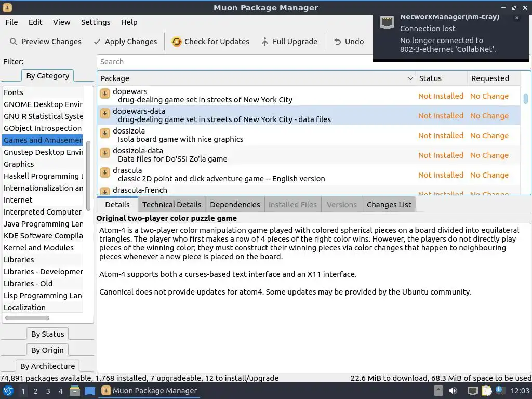
Task: Open the file manager taskbar icon
Action: 75,391
